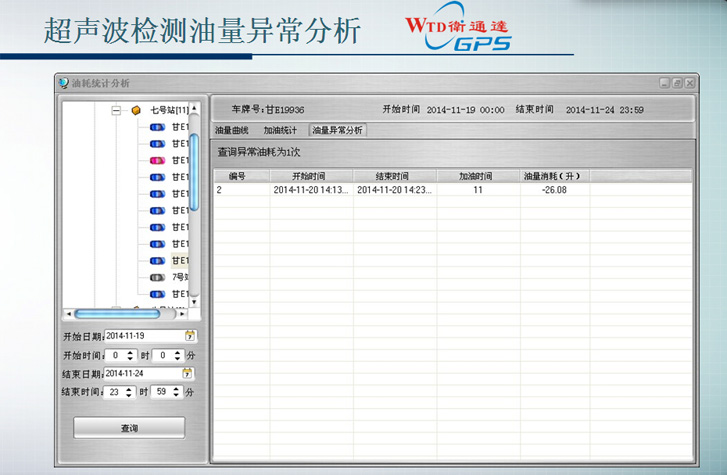Collapse the 七号站 tree node
This screenshot has height=475, width=727.
pos(116,110)
